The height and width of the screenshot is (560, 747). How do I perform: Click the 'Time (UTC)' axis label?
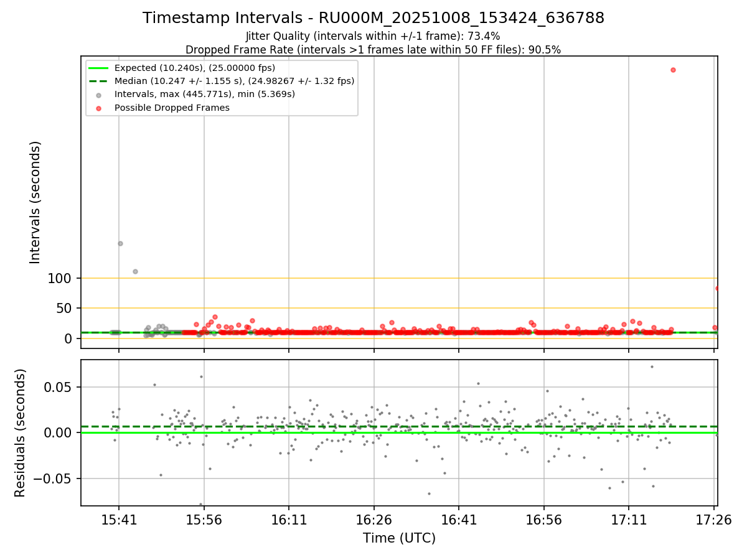pos(399,538)
